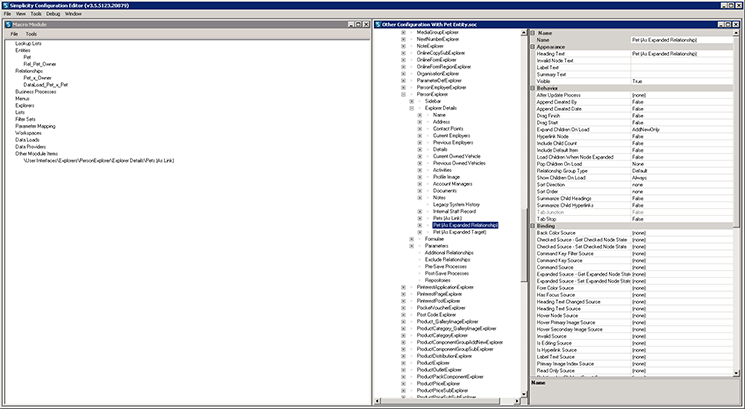Select the After Update Process property row

[x=634, y=95]
